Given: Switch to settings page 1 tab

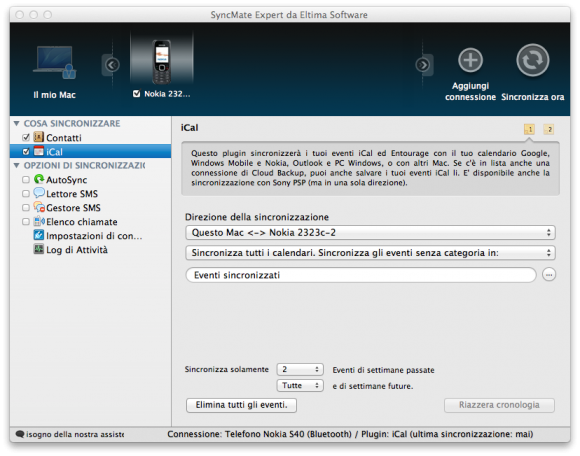Looking at the screenshot, I should (x=529, y=129).
